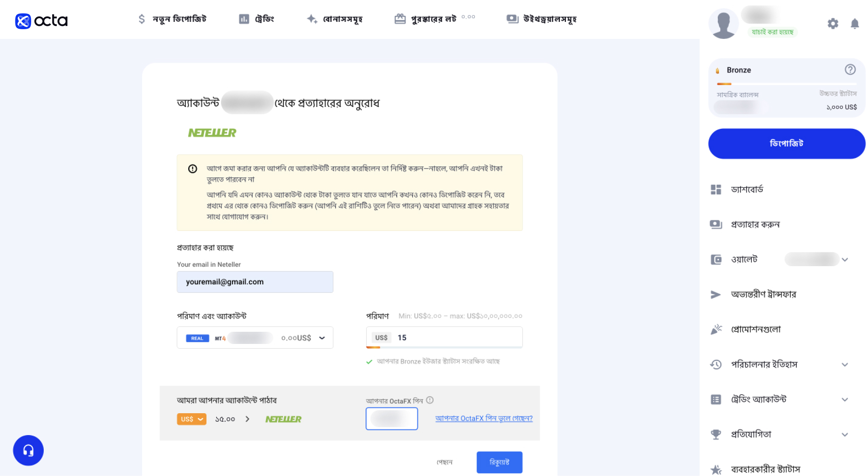Screen dimensions: 868x476
Task: Click the Octa logo
Action: click(x=41, y=21)
